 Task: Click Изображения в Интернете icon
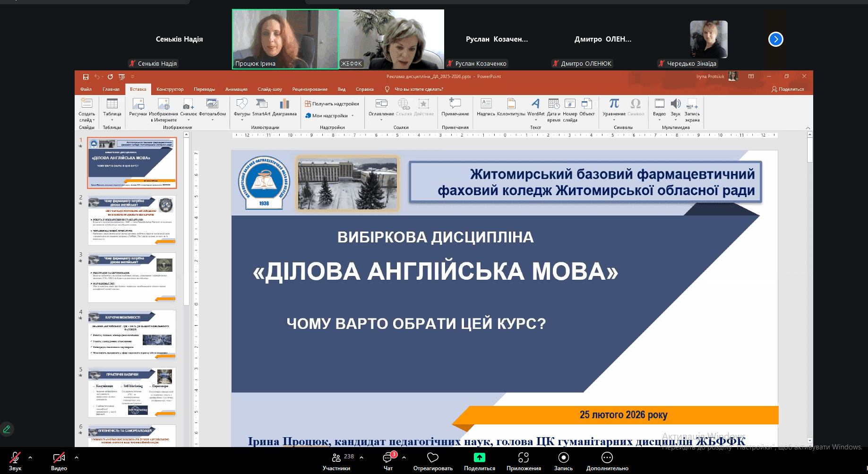click(163, 110)
